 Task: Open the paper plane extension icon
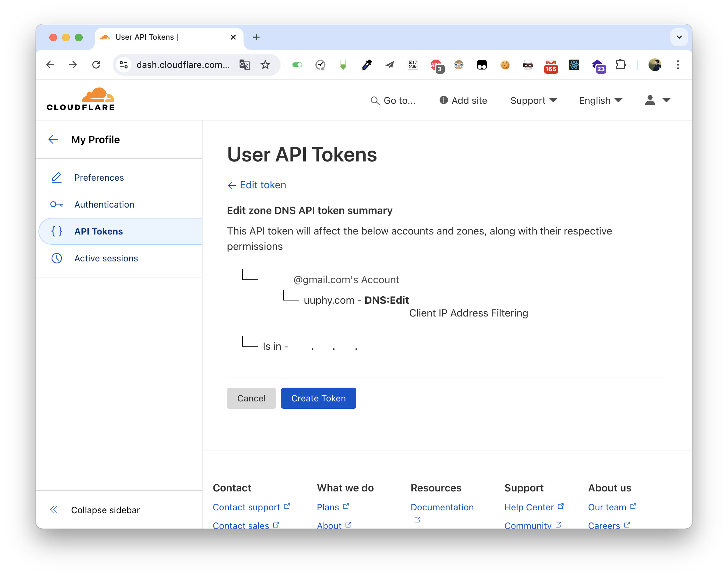390,65
